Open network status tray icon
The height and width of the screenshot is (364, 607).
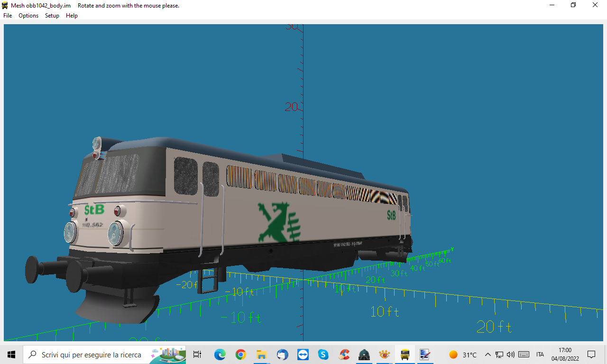tap(499, 355)
